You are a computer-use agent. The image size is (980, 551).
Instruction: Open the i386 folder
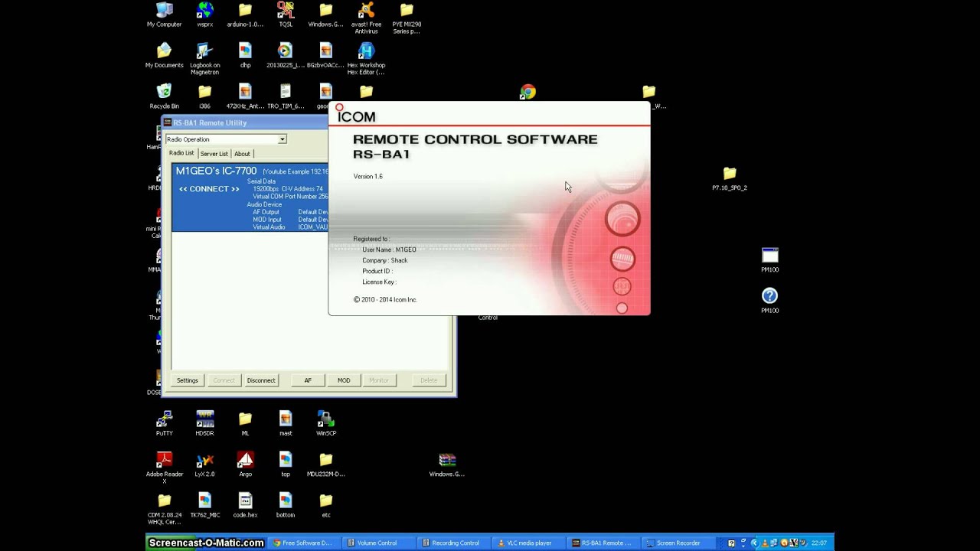click(x=204, y=97)
